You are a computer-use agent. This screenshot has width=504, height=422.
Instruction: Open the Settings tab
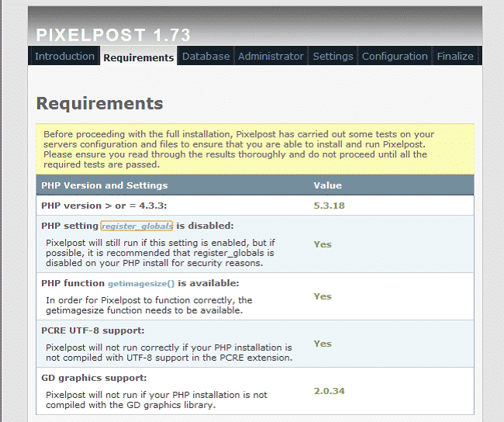click(x=333, y=57)
